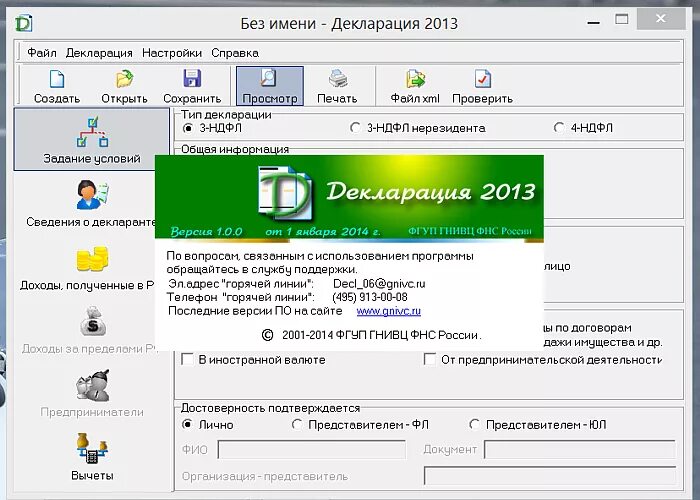700x500 pixels.
Task: Open the Настройки menu
Action: coord(172,53)
